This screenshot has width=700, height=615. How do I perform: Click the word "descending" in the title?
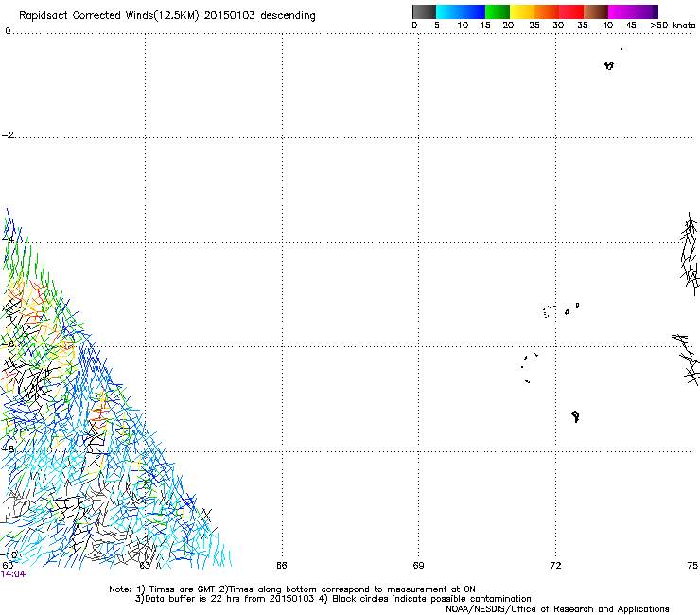288,16
